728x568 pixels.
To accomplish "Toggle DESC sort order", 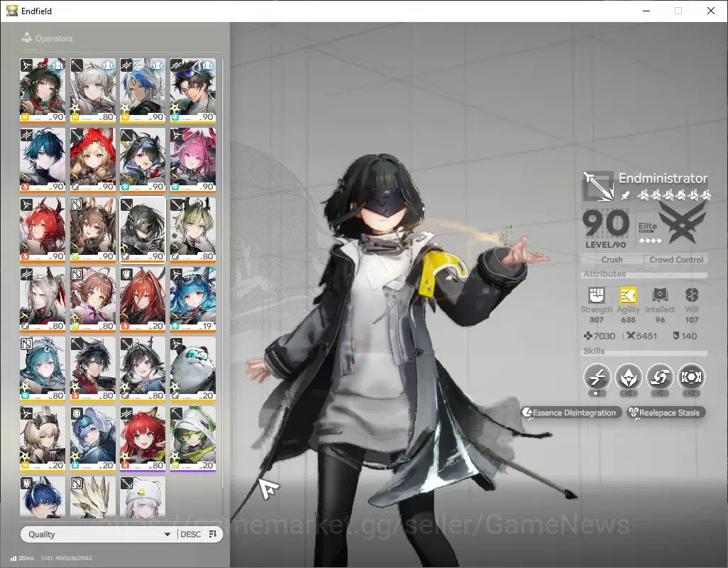I will click(x=198, y=534).
